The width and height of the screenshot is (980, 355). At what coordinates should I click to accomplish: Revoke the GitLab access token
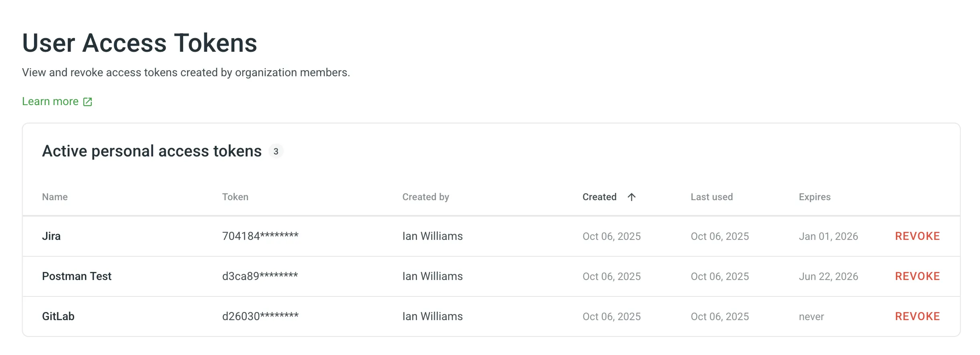click(x=917, y=316)
